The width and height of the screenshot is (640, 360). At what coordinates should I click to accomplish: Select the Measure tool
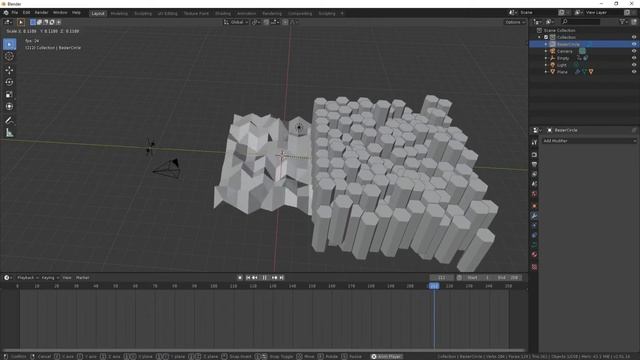9,133
